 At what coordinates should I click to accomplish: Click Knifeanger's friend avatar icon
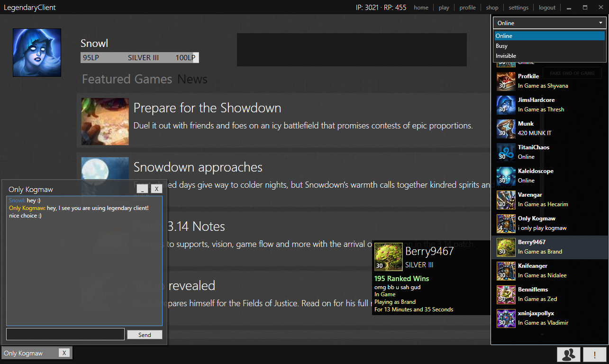pyautogui.click(x=506, y=271)
